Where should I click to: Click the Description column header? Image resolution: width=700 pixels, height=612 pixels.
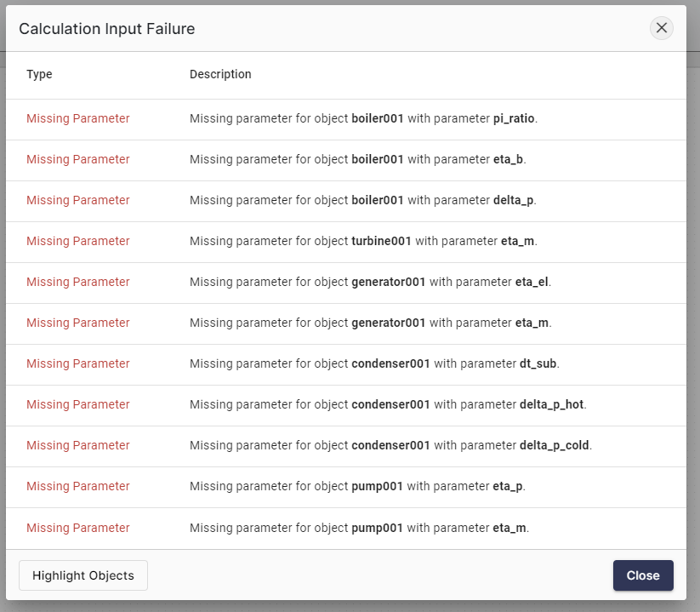click(220, 74)
